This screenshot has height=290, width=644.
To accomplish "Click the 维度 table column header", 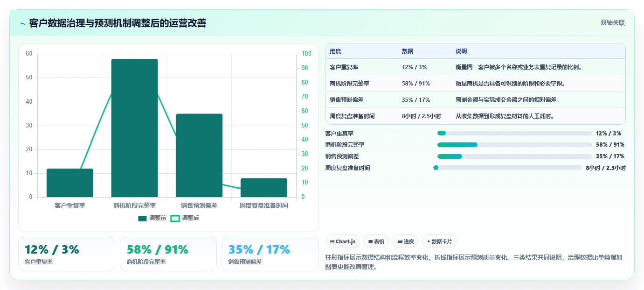I will click(x=335, y=51).
